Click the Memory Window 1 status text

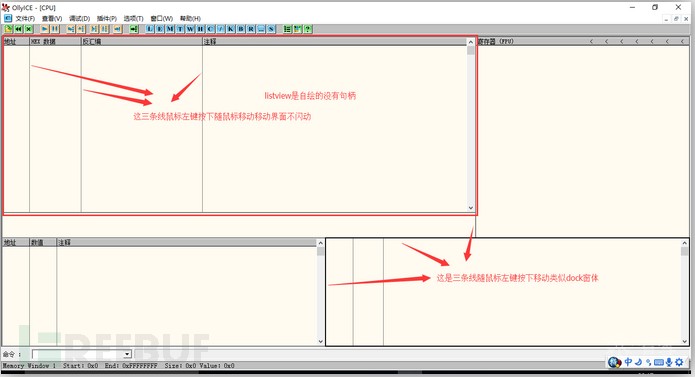(29, 366)
